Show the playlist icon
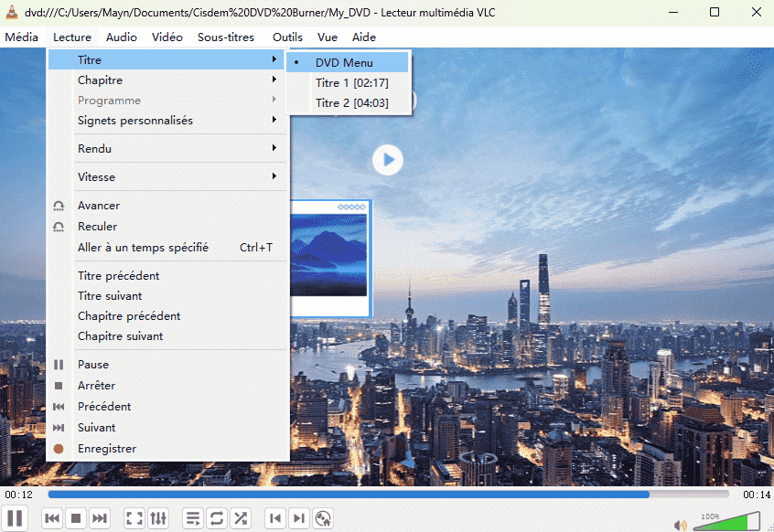The image size is (774, 532). coord(192,518)
